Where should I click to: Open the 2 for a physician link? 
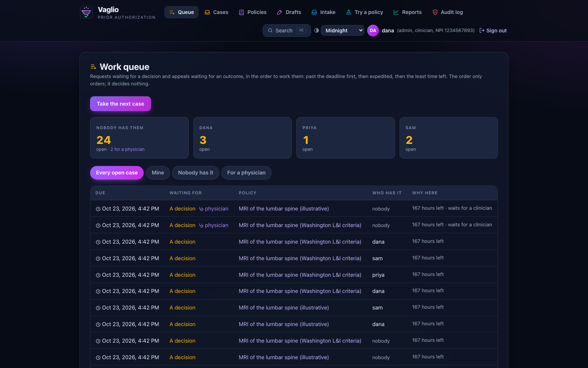(128, 149)
